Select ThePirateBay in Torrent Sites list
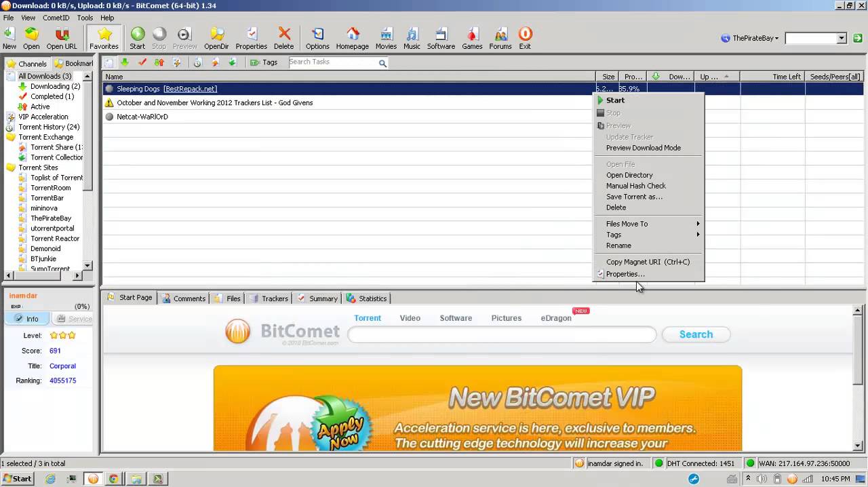This screenshot has width=868, height=487. point(51,218)
